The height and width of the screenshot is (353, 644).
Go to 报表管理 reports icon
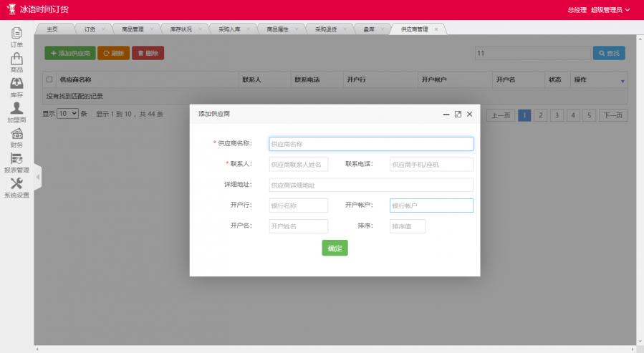(16, 159)
